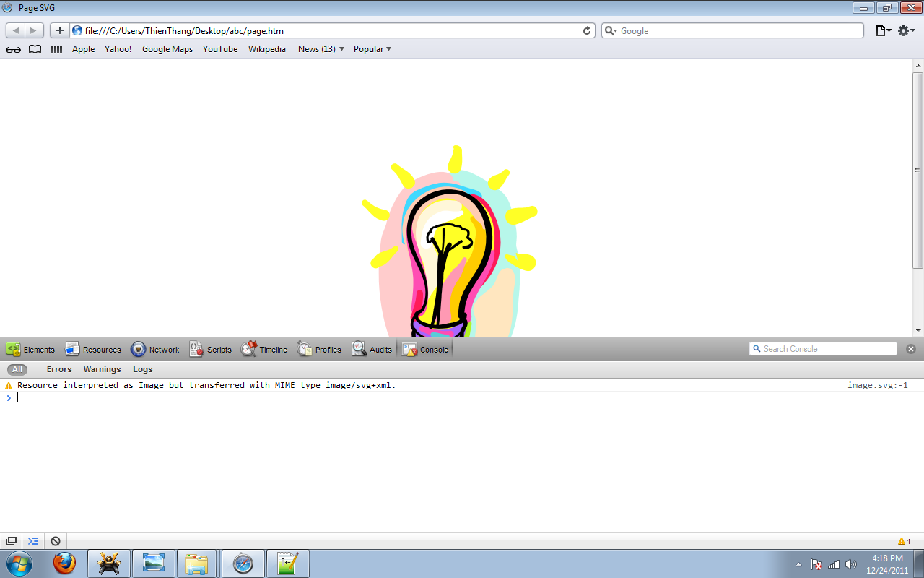The image size is (924, 578).
Task: Open the Reading List glasses icon
Action: pos(13,49)
